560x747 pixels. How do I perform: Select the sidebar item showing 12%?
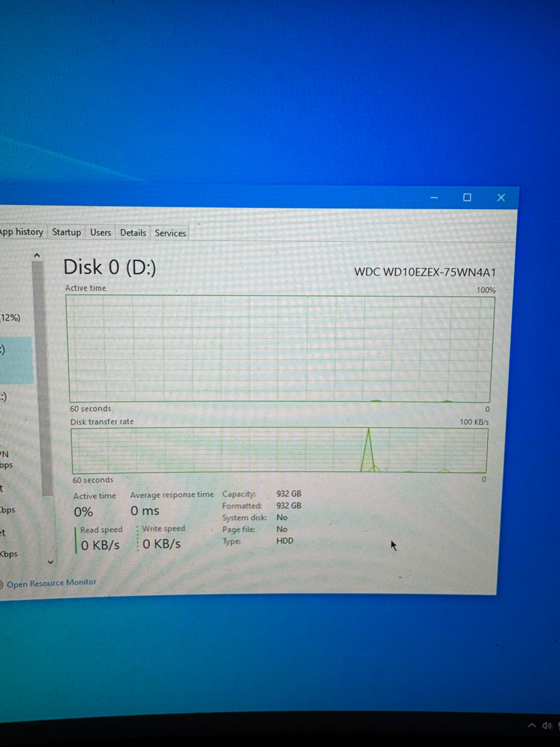(x=11, y=317)
